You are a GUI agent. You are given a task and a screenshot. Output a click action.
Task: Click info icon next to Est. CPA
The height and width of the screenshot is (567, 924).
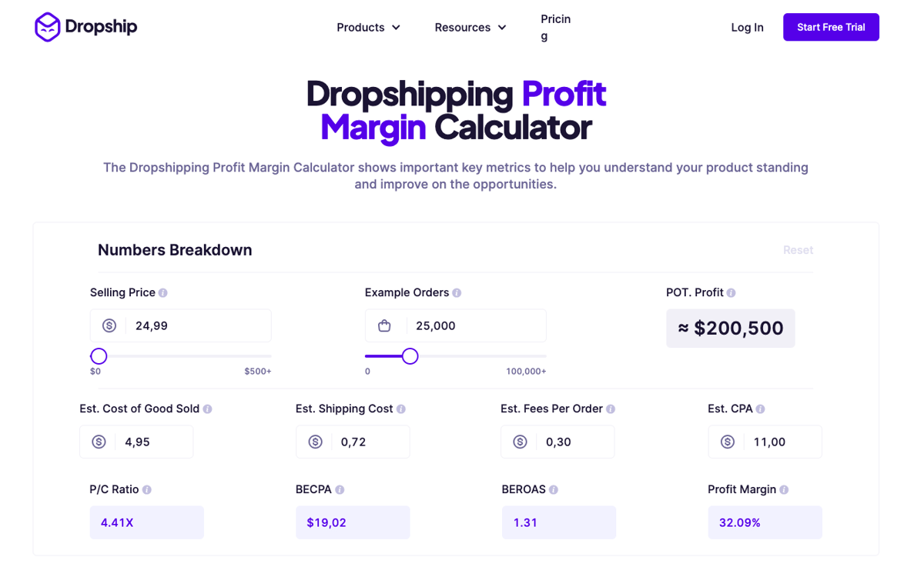pos(761,409)
